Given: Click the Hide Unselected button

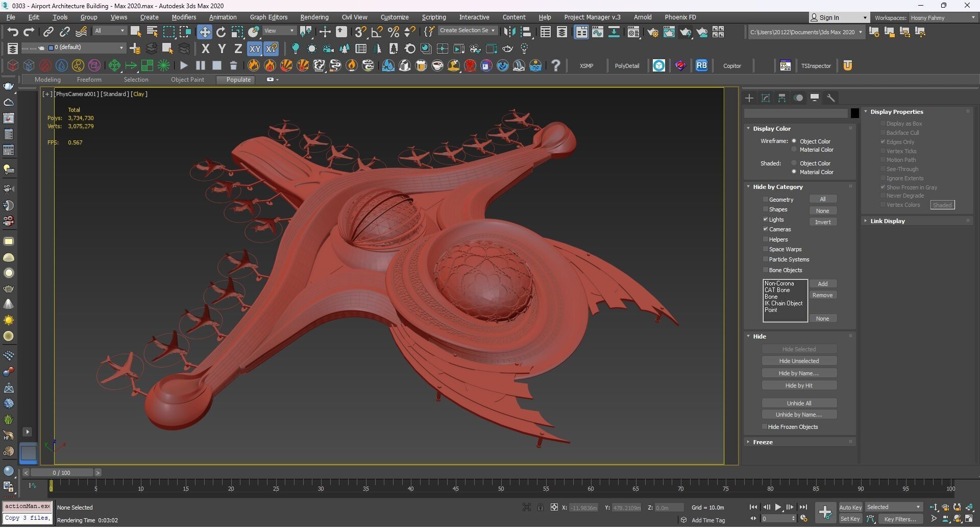Looking at the screenshot, I should pyautogui.click(x=799, y=361).
